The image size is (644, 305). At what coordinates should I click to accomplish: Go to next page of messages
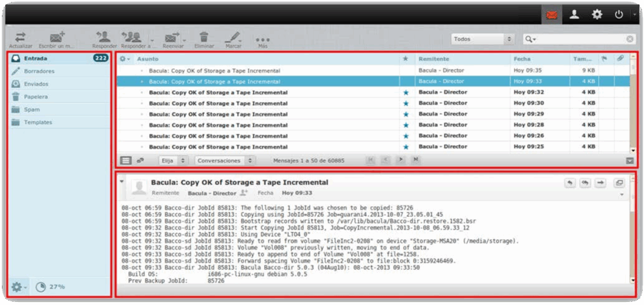(x=401, y=160)
